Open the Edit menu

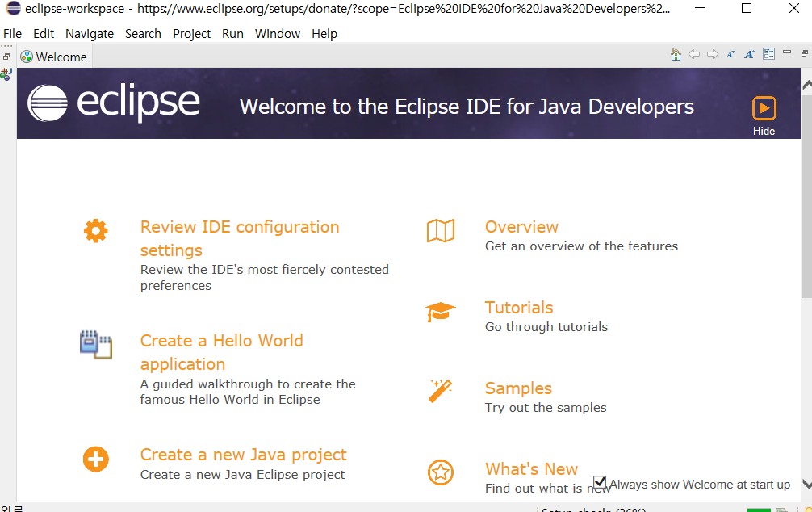(44, 34)
